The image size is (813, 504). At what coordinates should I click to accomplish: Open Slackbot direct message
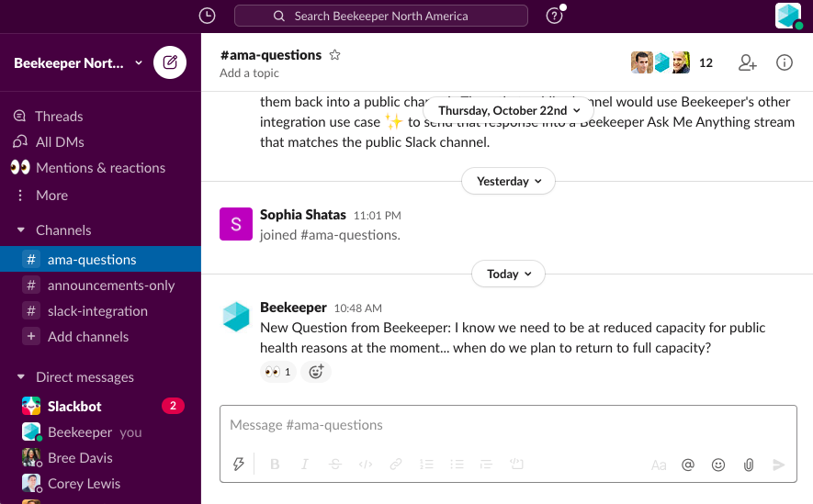(x=74, y=406)
